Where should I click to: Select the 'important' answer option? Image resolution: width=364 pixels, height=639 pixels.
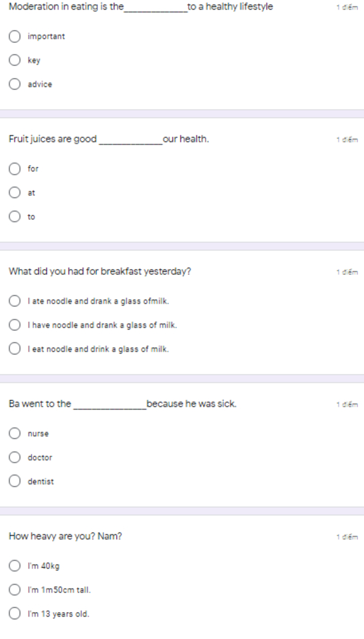coord(15,36)
